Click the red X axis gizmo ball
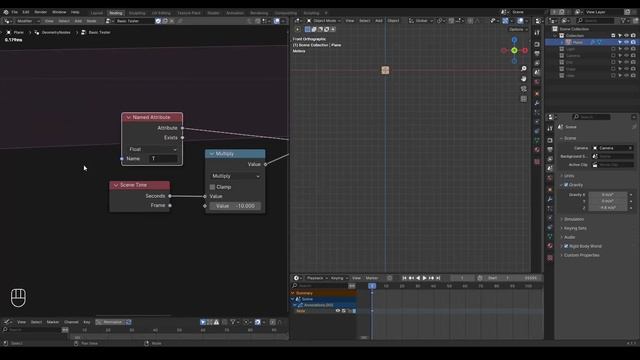Image resolution: width=640 pixels, height=360 pixels. click(525, 51)
